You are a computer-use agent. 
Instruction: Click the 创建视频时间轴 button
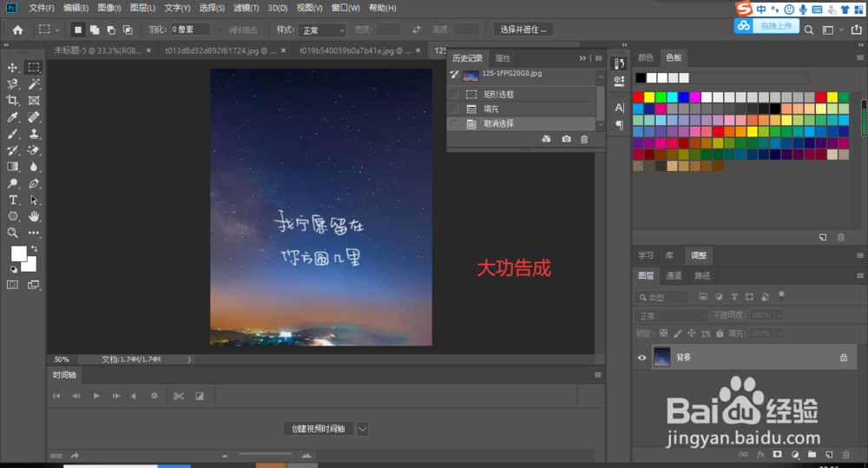(x=319, y=429)
